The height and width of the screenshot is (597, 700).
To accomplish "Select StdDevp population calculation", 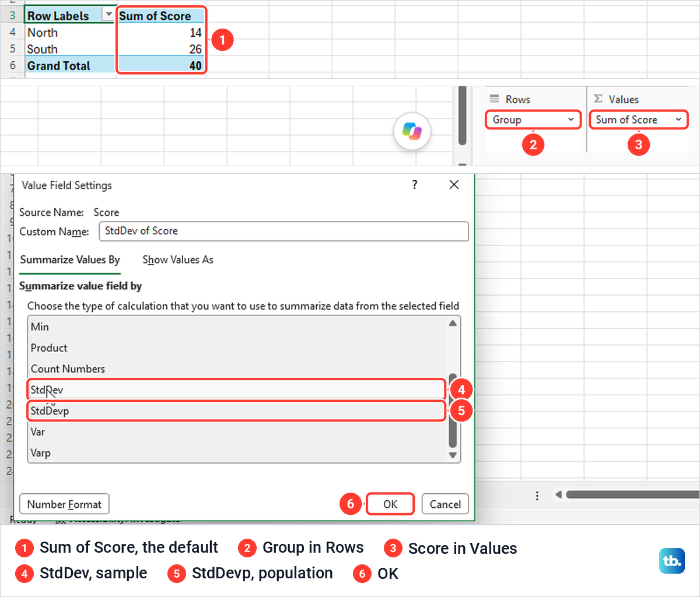I will [236, 410].
